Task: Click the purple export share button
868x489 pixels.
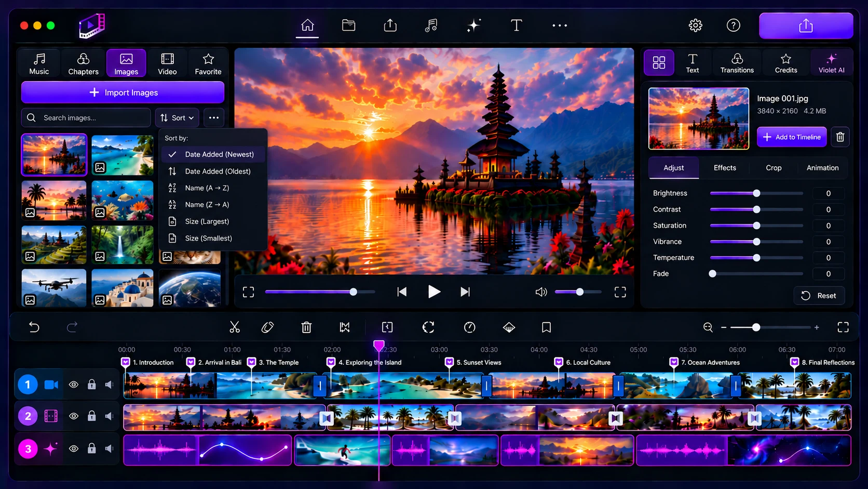Action: [806, 25]
